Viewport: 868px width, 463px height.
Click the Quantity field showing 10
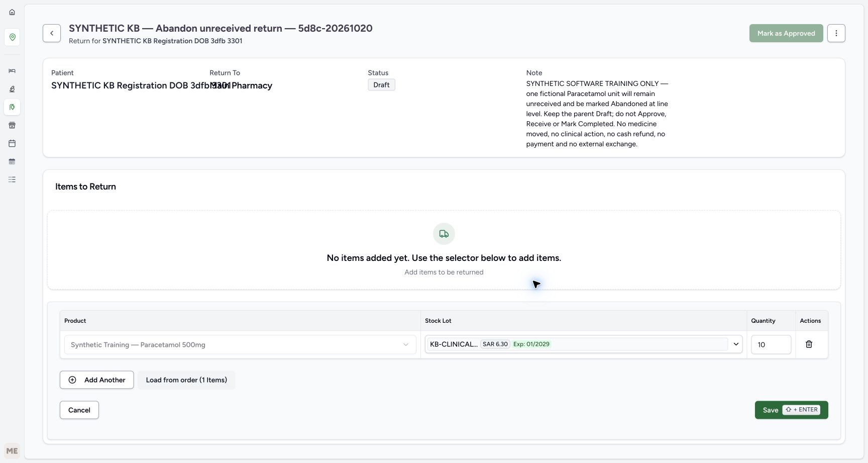pyautogui.click(x=771, y=345)
